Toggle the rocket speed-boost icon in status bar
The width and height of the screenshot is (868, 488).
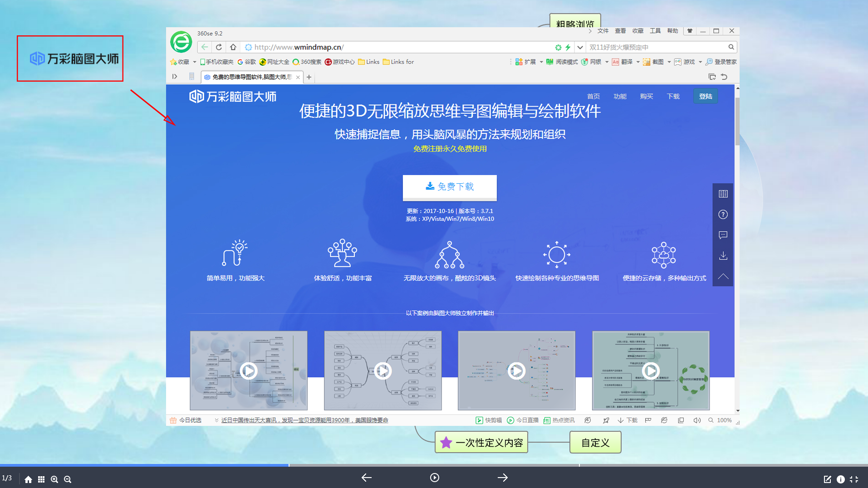pos(606,420)
